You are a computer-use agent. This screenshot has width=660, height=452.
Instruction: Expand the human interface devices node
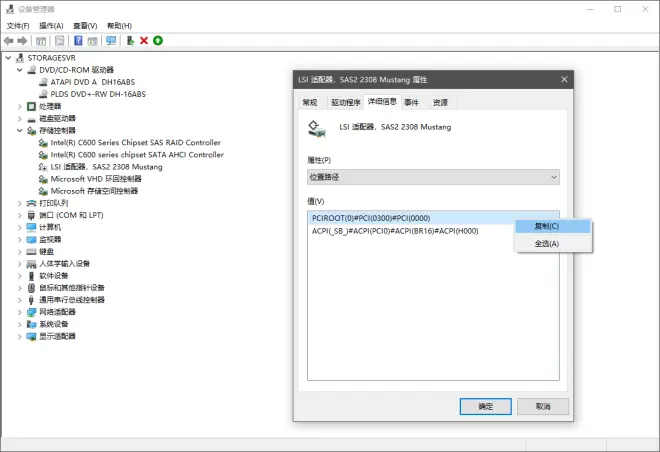tap(19, 263)
